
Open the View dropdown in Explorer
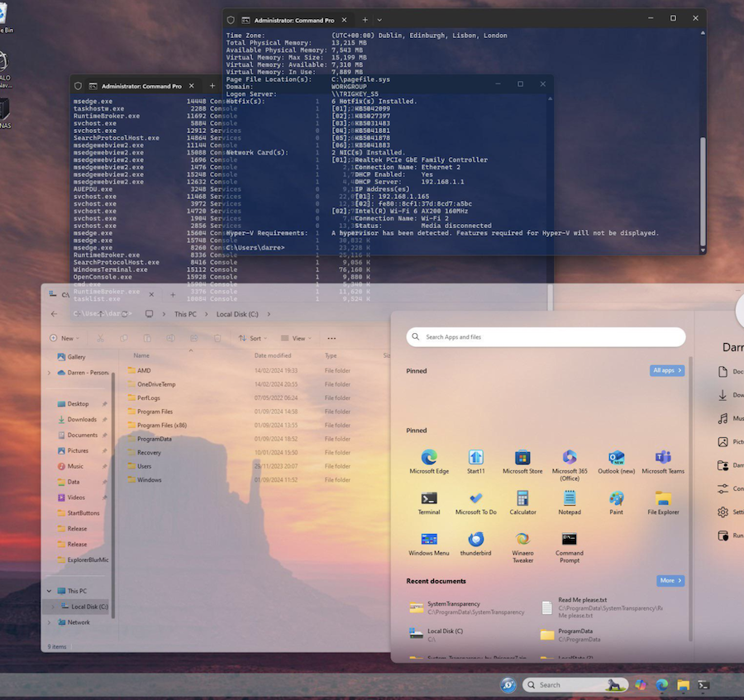click(x=296, y=338)
